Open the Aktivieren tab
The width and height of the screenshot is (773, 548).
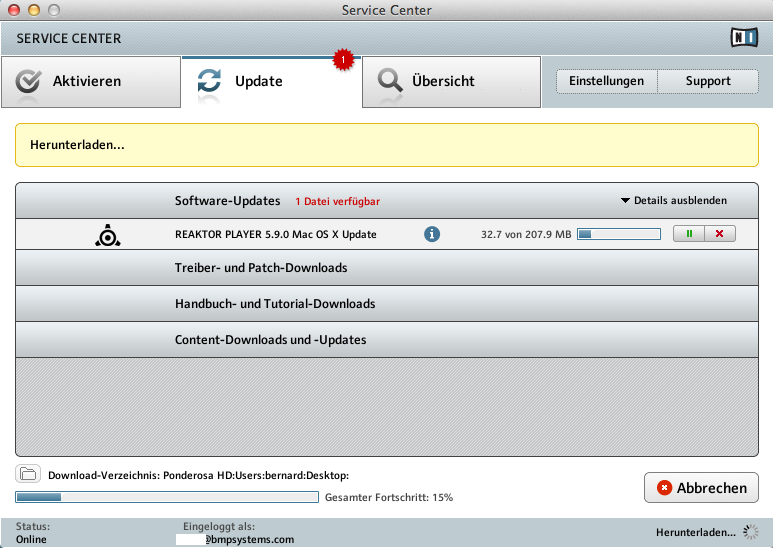point(91,81)
